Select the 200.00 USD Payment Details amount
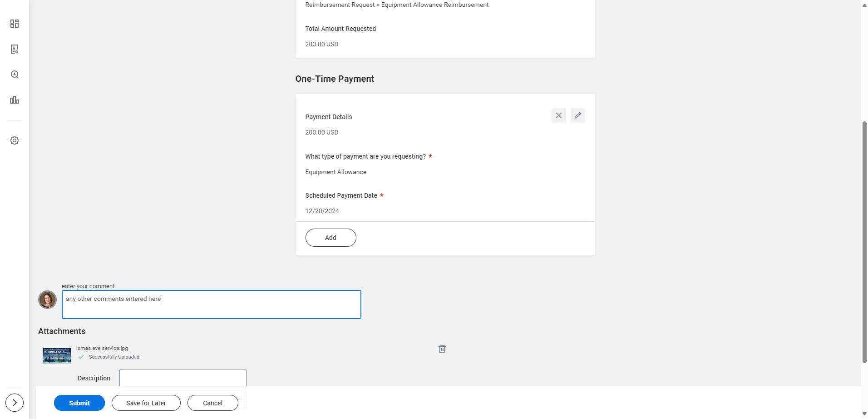Screen dimensions: 868x419 [322, 132]
